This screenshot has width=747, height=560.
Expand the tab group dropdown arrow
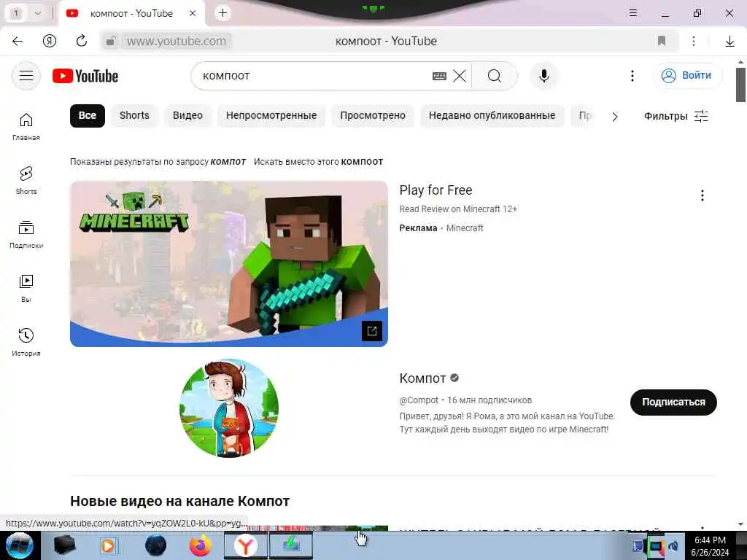click(x=38, y=13)
